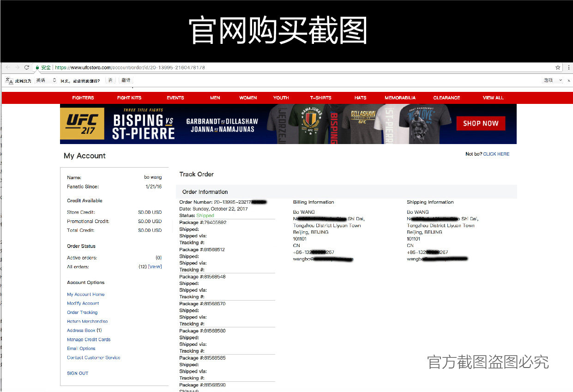The width and height of the screenshot is (573, 392).
Task: Click the browser forward arrow
Action: (17, 67)
